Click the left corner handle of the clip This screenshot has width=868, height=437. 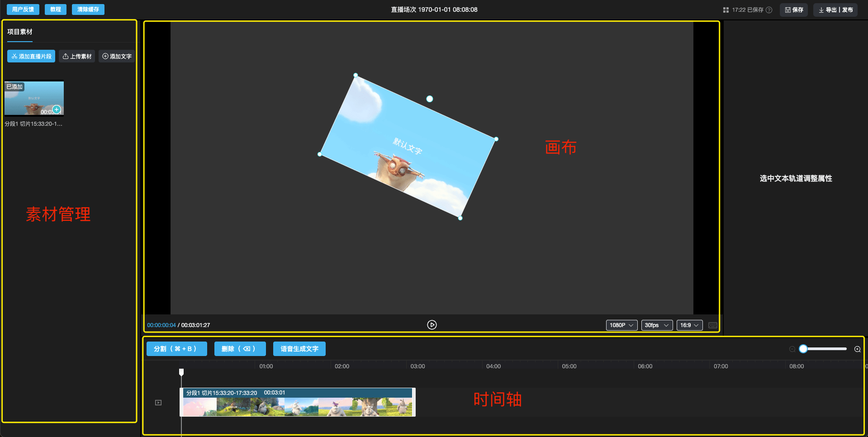point(320,154)
